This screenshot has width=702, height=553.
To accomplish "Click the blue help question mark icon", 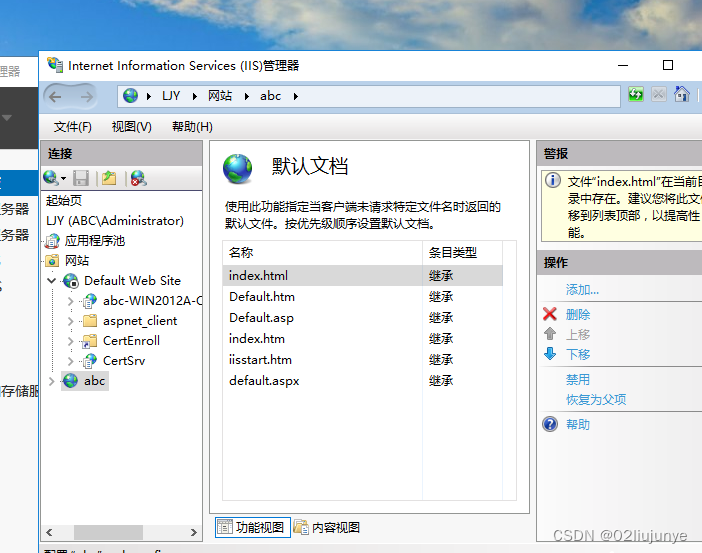I will [x=550, y=424].
